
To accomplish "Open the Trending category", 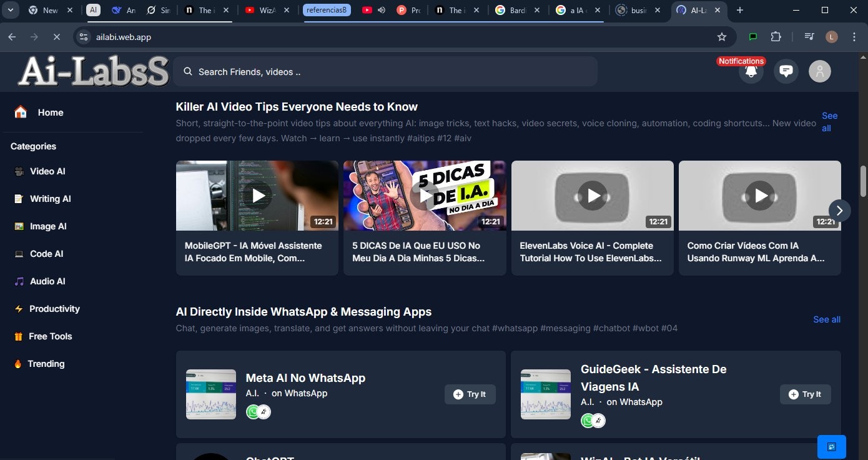I will pyautogui.click(x=39, y=364).
